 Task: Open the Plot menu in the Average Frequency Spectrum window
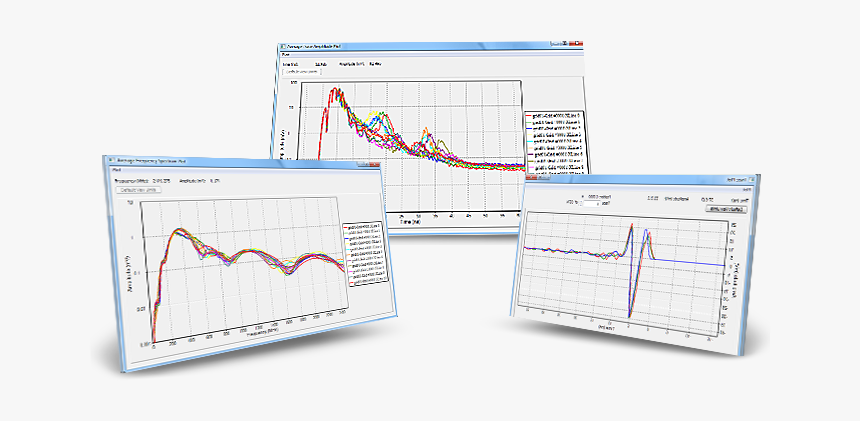click(x=117, y=170)
